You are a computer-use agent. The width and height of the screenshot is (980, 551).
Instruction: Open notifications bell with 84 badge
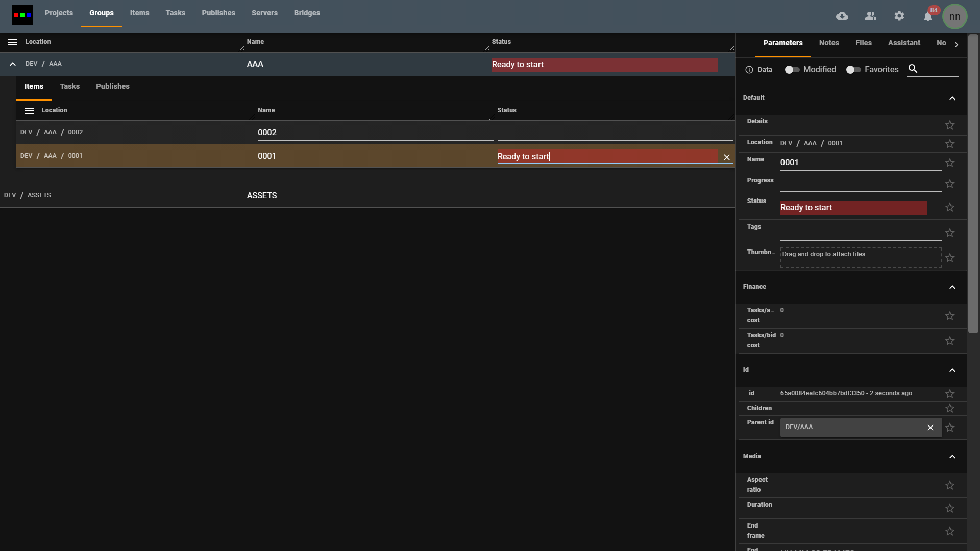pos(928,16)
